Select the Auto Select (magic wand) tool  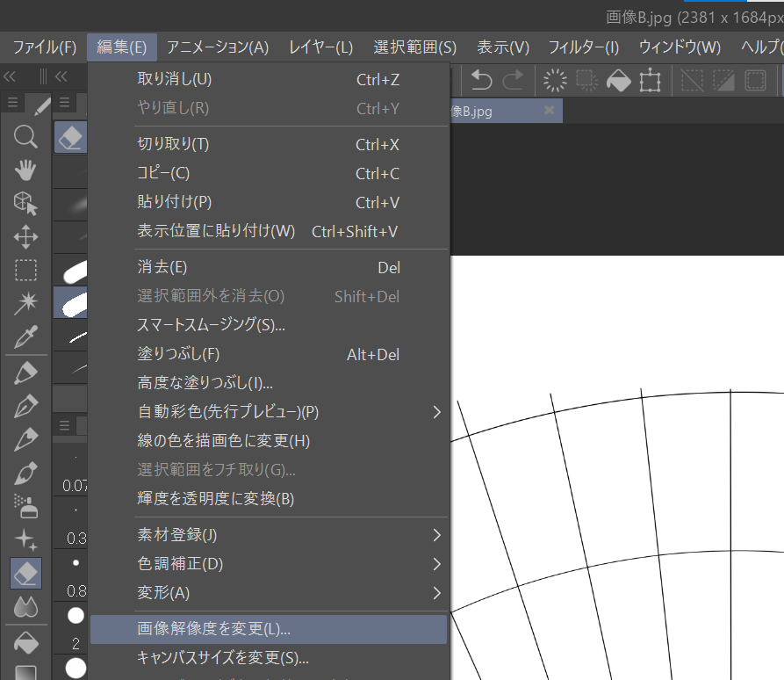tap(25, 303)
